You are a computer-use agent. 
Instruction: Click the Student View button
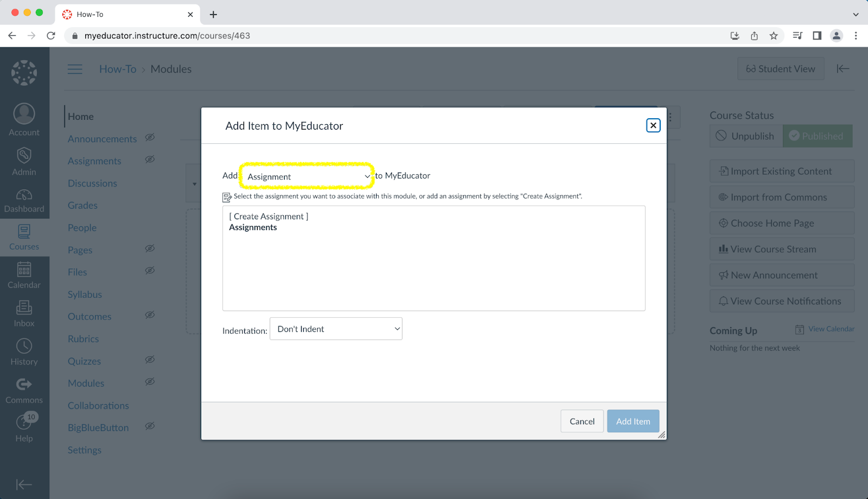(781, 69)
